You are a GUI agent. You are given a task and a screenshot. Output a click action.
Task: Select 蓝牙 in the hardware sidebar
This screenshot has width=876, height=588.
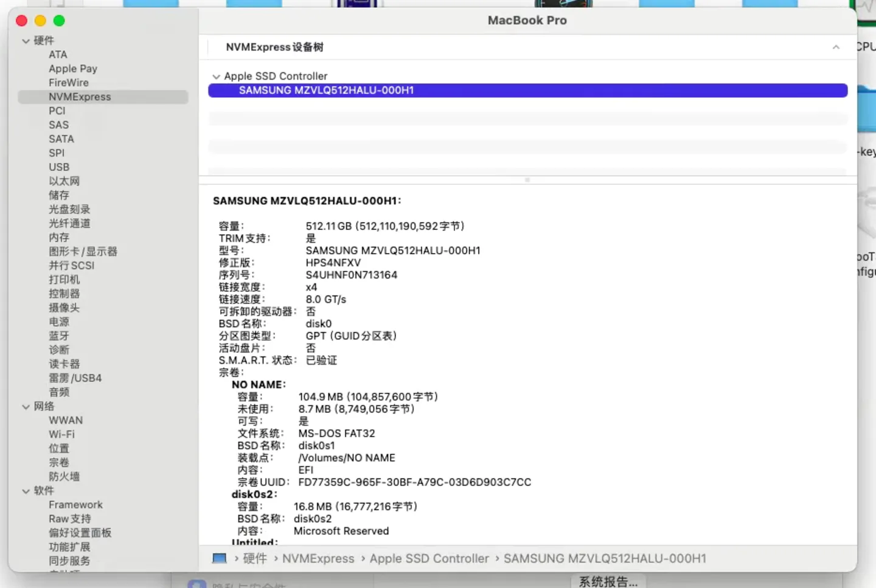point(59,336)
